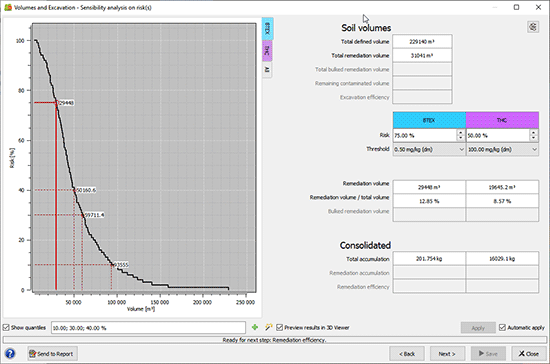Viewport: 550px width, 364px height.
Task: Toggle the Show quantiles checkbox
Action: tap(6, 328)
